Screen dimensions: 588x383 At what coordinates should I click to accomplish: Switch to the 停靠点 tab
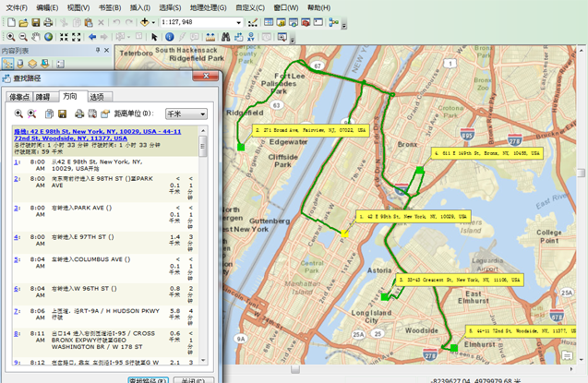coord(19,96)
